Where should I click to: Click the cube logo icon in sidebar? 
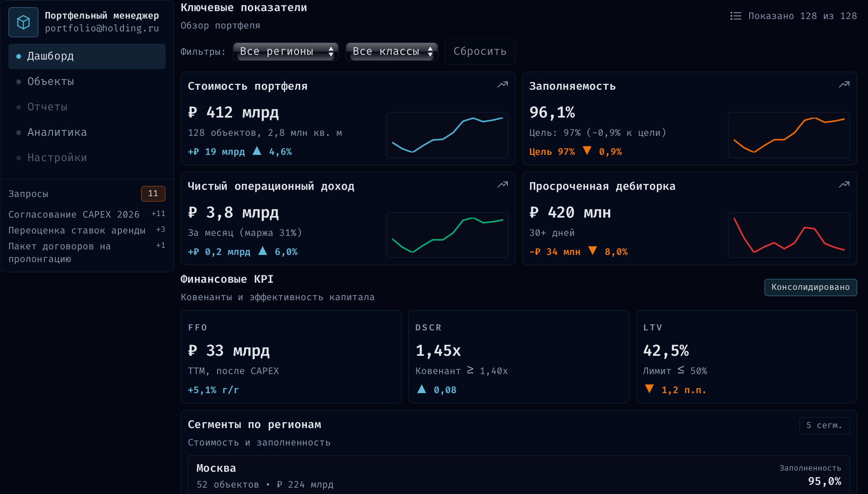(x=23, y=22)
